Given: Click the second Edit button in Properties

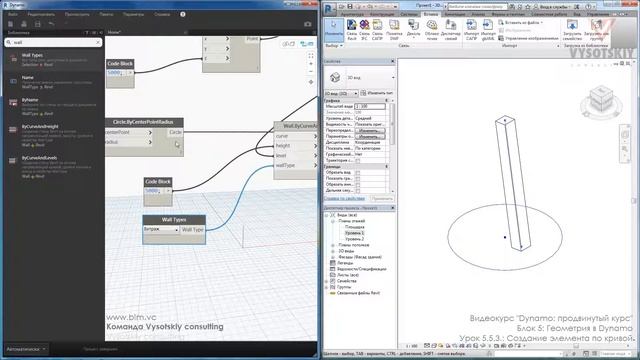Looking at the screenshot, I should (369, 137).
